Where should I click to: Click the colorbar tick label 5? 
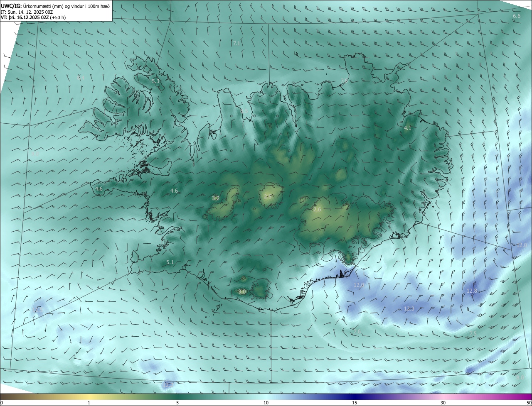click(177, 403)
